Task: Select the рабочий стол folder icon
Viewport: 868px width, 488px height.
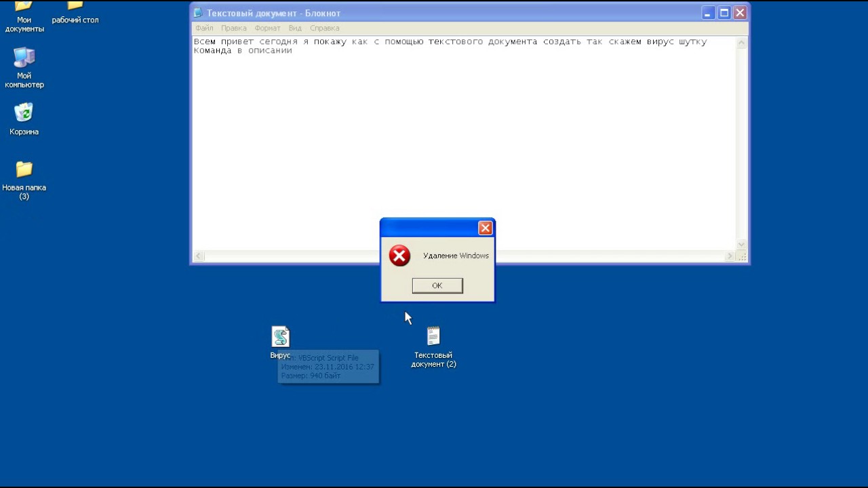Action: coord(75,14)
